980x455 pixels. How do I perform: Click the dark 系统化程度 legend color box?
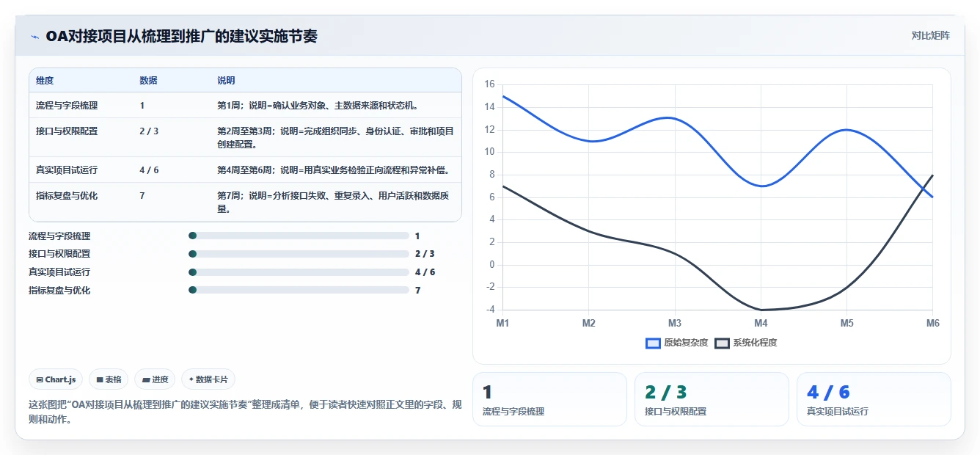[x=722, y=343]
